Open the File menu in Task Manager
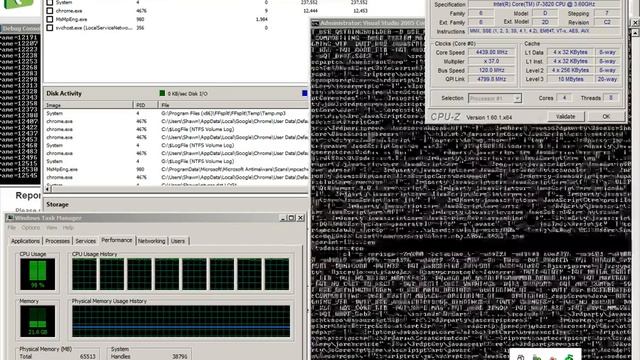 coord(12,228)
